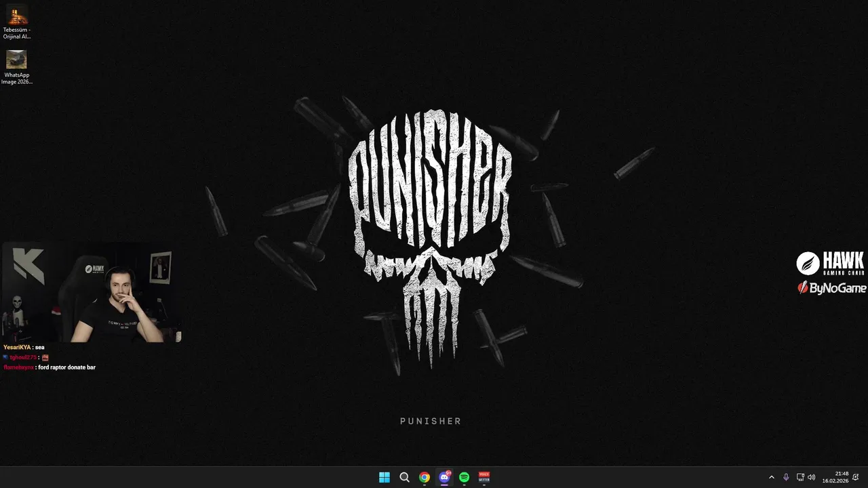The height and width of the screenshot is (488, 868).
Task: Click the ByNoGame logo
Action: (x=831, y=288)
